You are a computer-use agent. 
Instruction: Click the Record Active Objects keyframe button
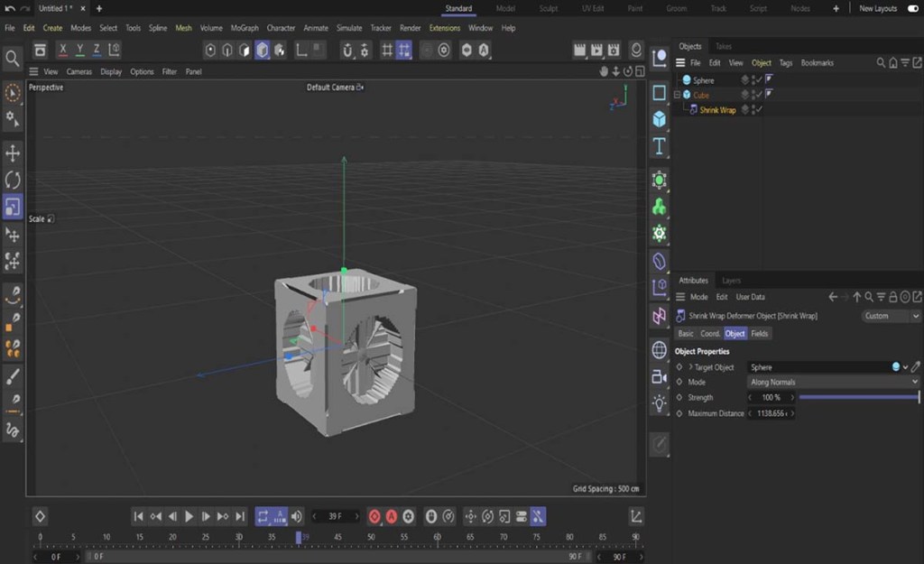[374, 516]
